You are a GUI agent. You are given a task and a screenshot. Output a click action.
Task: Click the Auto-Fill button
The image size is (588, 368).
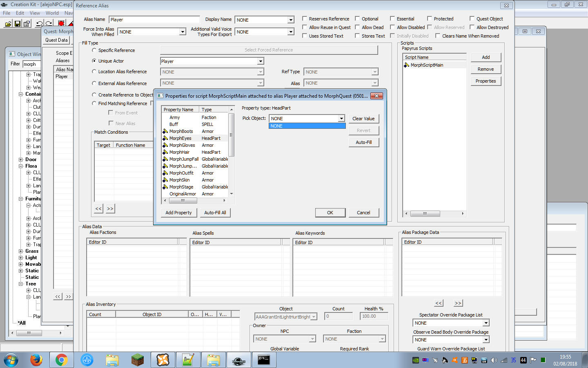click(363, 142)
